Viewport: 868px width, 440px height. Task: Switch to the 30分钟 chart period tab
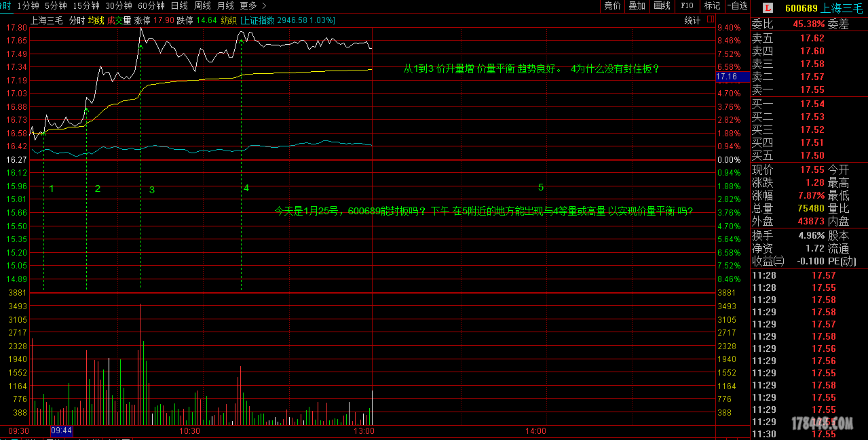pyautogui.click(x=119, y=5)
